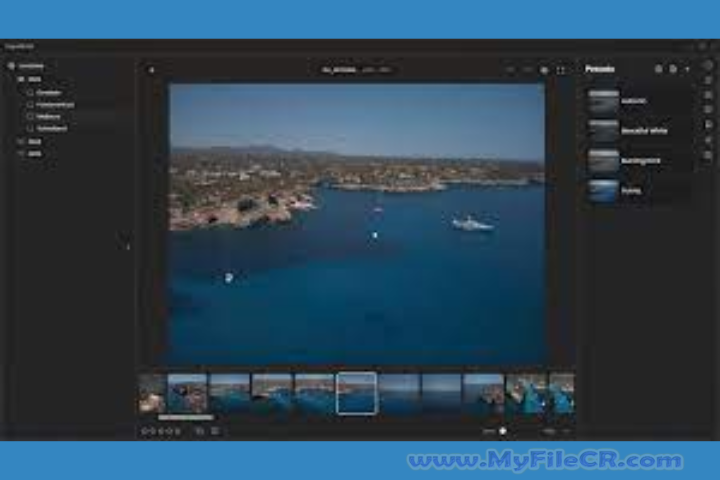Tick the second location checkbox under the top year folder
This screenshot has width=720, height=480.
(30, 105)
